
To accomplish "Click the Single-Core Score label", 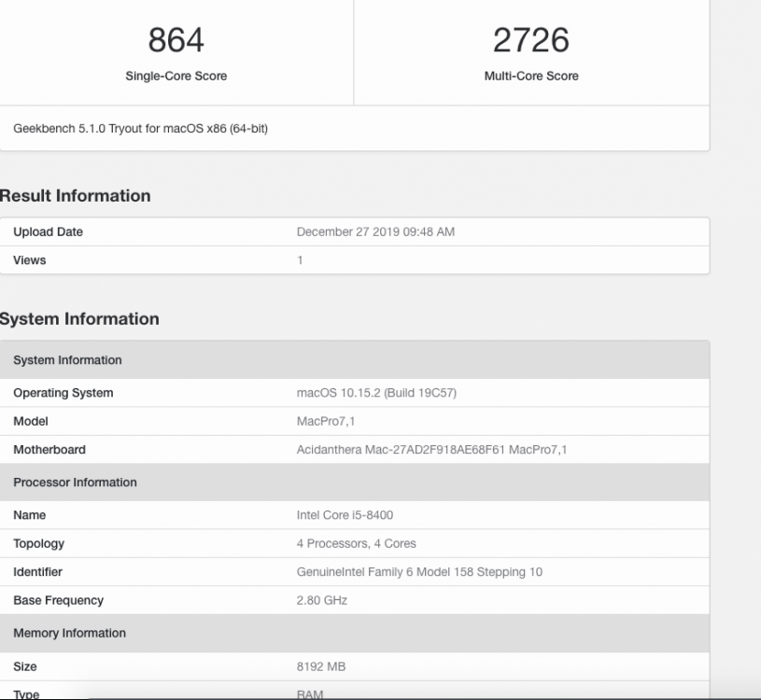I will coord(176,76).
